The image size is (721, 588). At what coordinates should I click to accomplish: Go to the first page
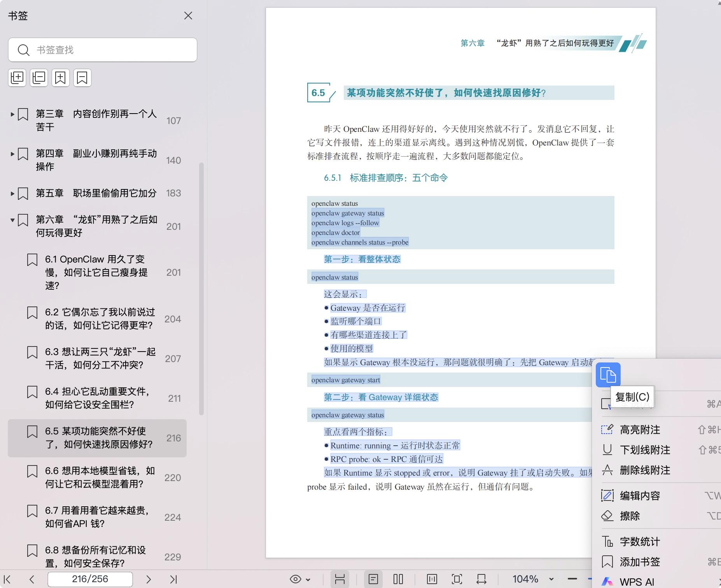[x=7, y=579]
